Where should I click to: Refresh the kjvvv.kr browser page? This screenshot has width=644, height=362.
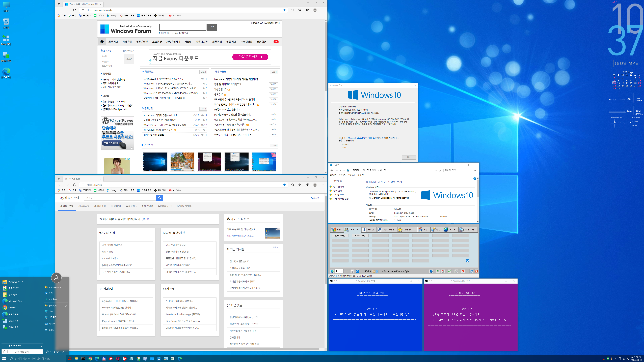pyautogui.click(x=74, y=185)
